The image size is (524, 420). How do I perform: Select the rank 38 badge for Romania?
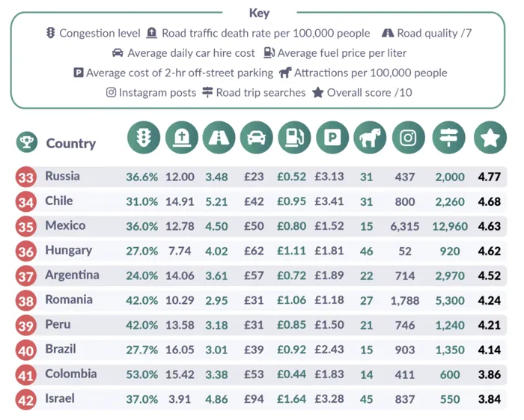coord(25,301)
